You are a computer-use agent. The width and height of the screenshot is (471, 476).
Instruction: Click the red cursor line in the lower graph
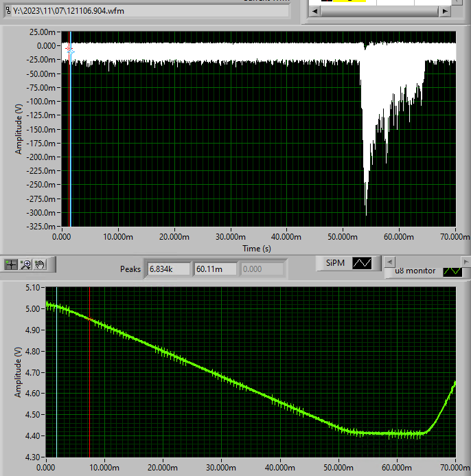(x=89, y=372)
